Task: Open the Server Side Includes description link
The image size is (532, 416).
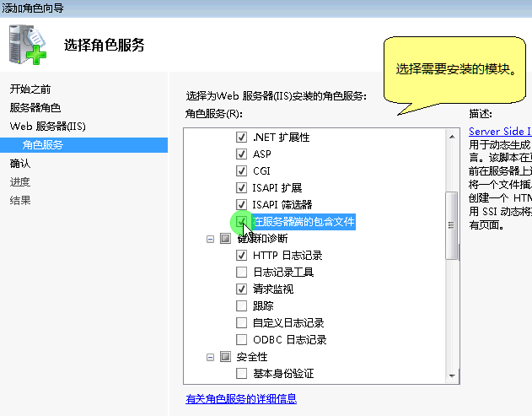Action: tap(500, 132)
